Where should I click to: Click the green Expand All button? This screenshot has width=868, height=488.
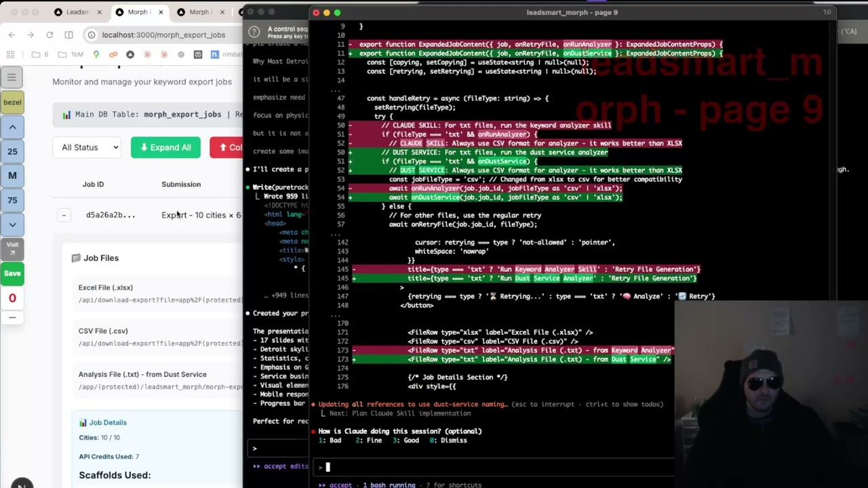[165, 147]
